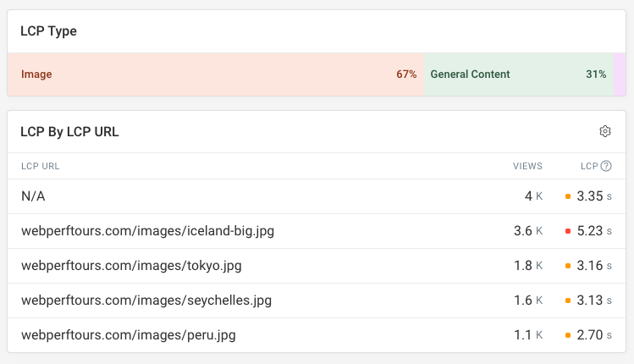Open the seychelles.jpg URL row
This screenshot has width=634, height=364.
point(146,301)
